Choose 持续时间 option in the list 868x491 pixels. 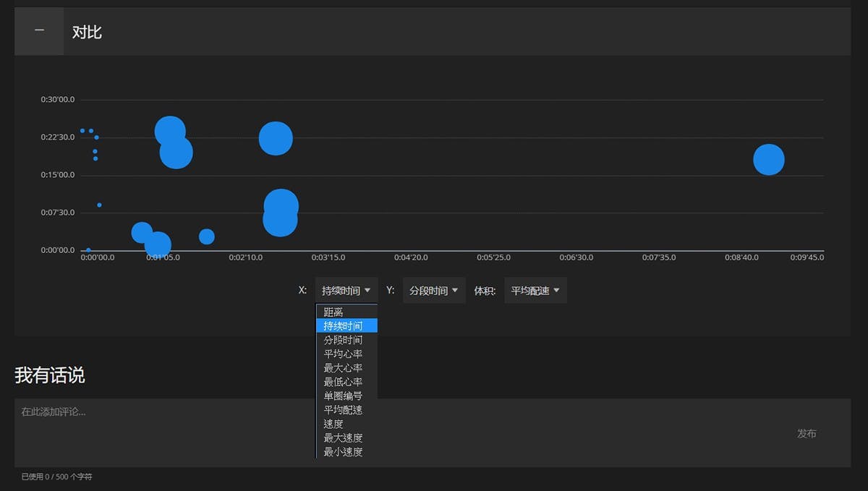click(x=344, y=326)
